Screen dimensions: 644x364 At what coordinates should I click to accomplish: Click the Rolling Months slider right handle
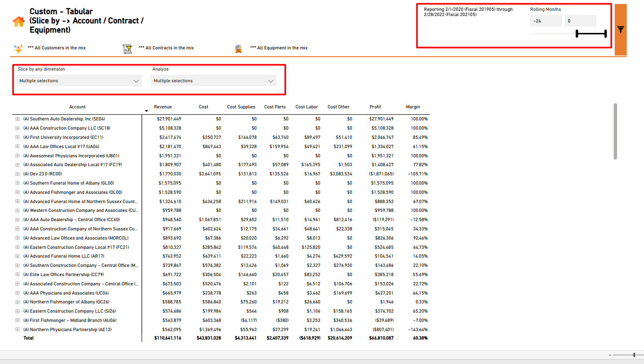click(x=605, y=34)
